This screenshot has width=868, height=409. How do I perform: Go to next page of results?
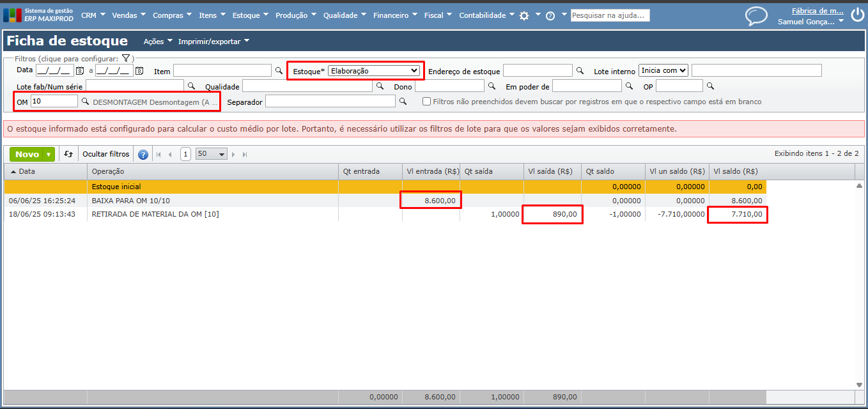234,154
